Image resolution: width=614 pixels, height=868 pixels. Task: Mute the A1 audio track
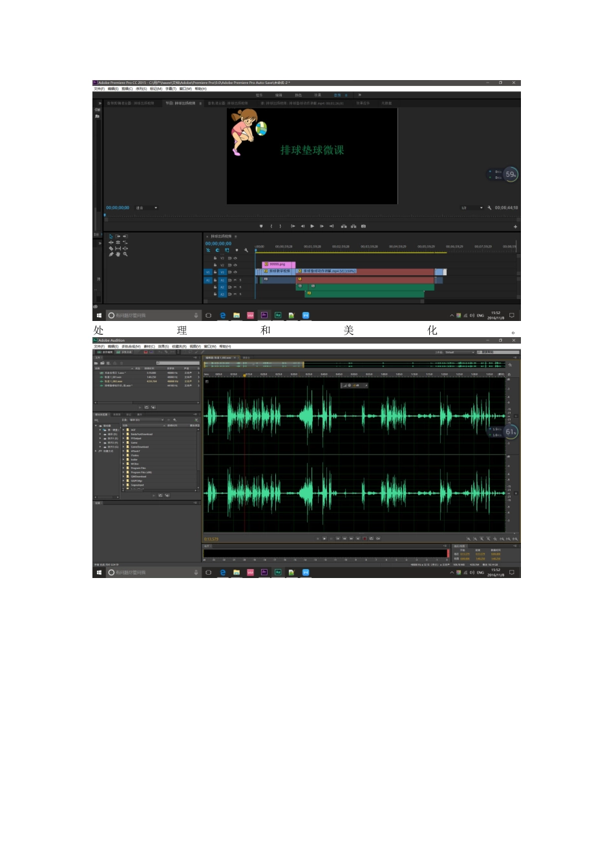pyautogui.click(x=235, y=280)
